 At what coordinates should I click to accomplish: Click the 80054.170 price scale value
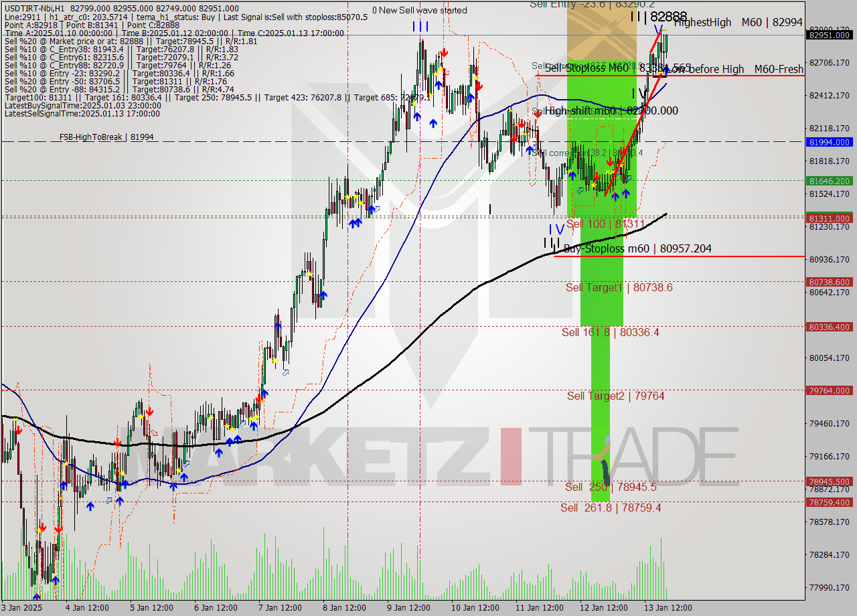coord(830,358)
